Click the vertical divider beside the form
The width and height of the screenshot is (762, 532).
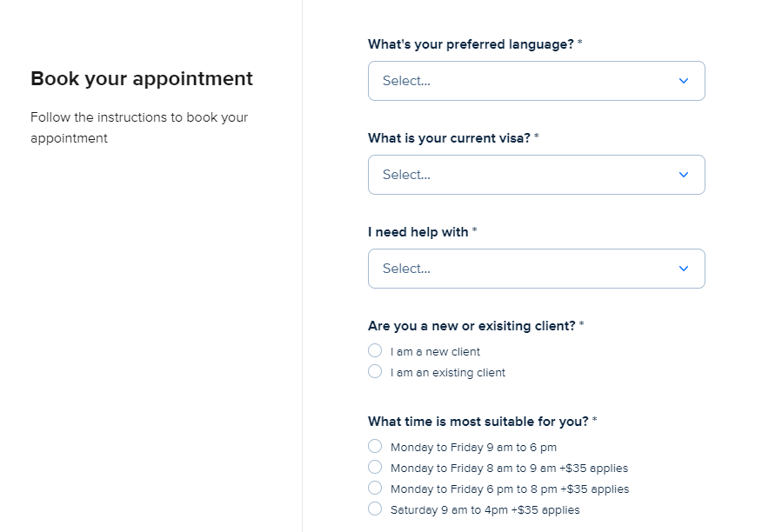pyautogui.click(x=302, y=261)
